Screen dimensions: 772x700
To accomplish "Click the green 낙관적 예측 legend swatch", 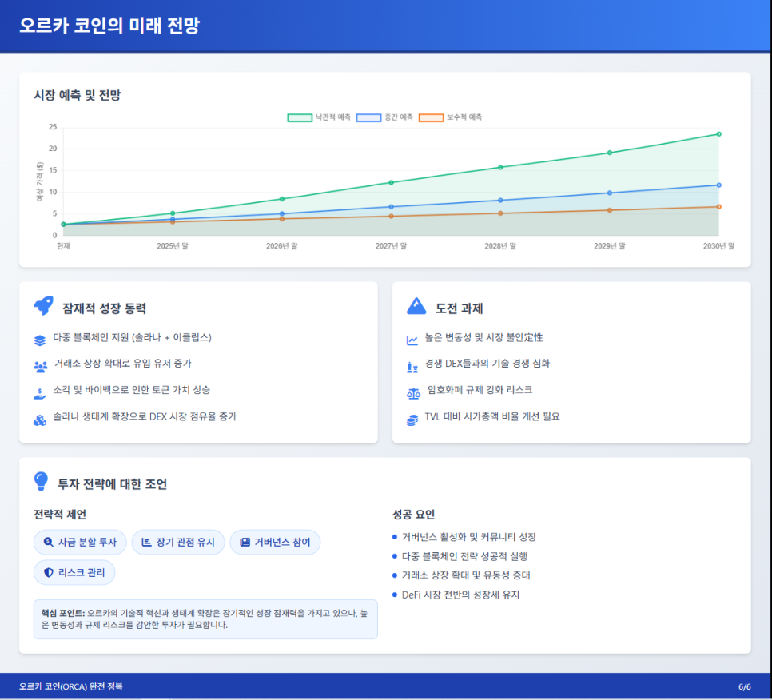I will (300, 117).
